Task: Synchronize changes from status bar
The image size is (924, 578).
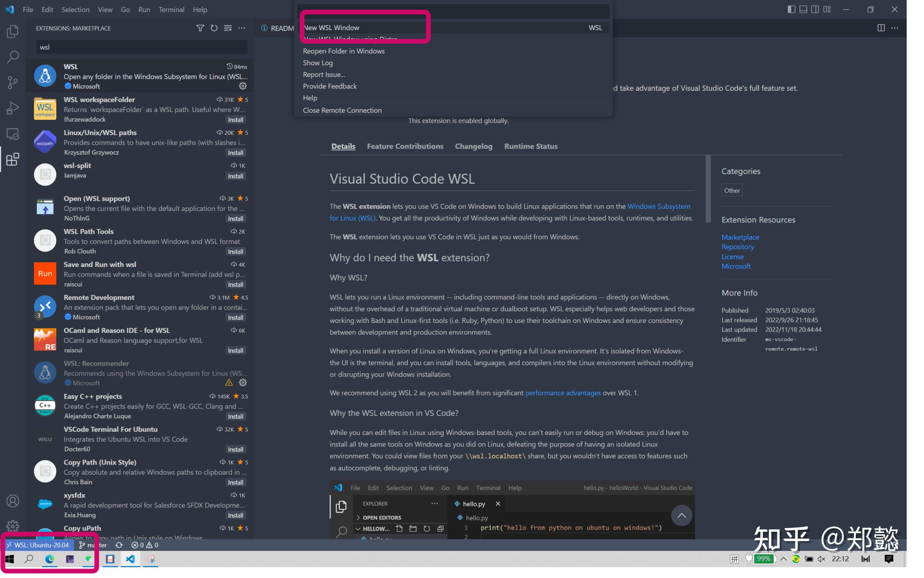Action: [x=119, y=545]
